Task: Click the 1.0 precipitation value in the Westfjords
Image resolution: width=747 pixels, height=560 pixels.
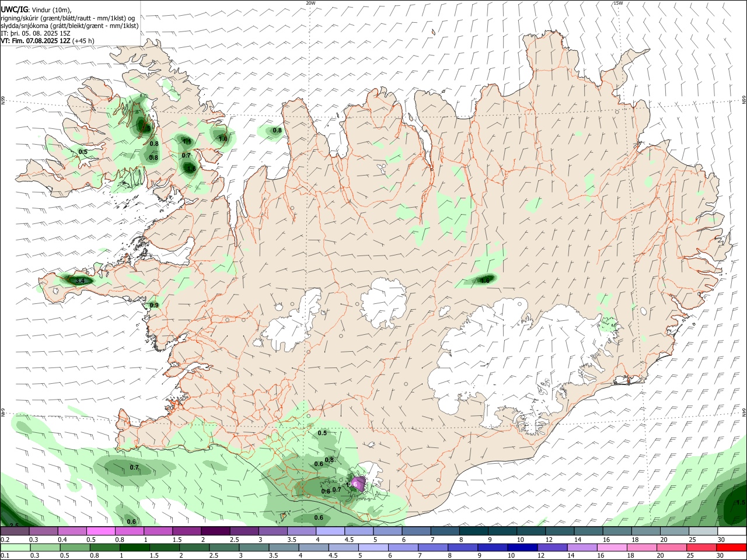Action: coord(223,139)
